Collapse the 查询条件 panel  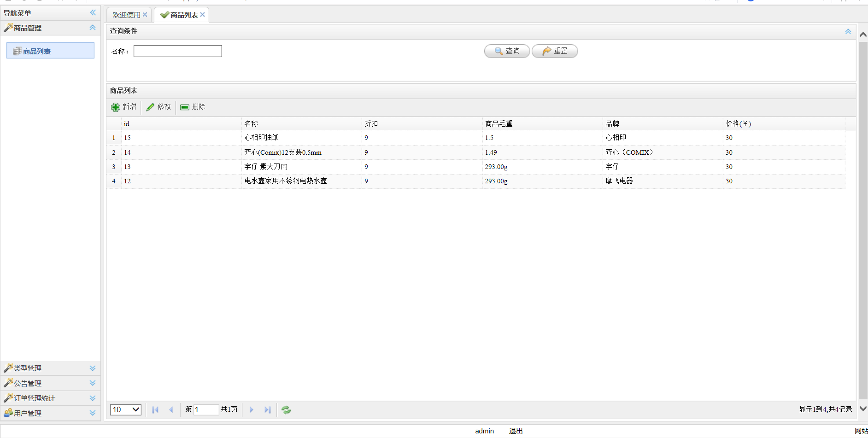[x=848, y=31]
